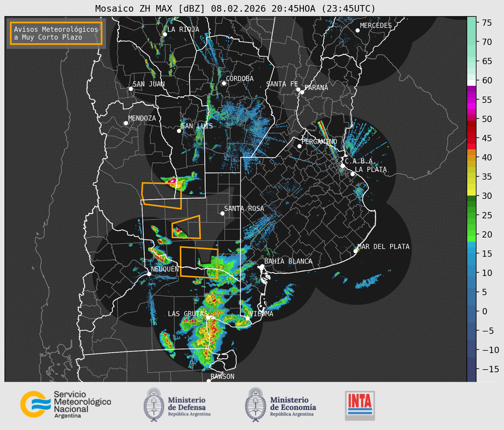Image resolution: width=504 pixels, height=430 pixels.
Task: Click the '20' tick label on color scale
Action: coord(486,234)
